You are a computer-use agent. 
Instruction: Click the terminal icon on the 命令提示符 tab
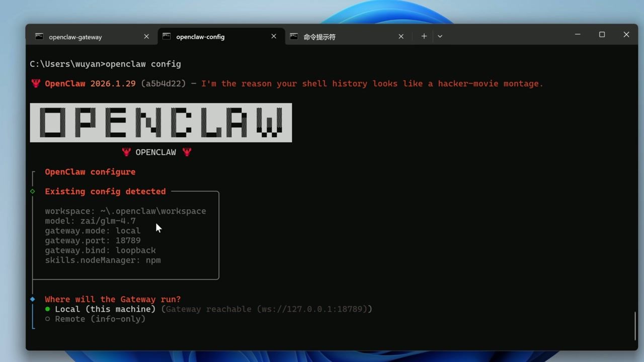[294, 36]
